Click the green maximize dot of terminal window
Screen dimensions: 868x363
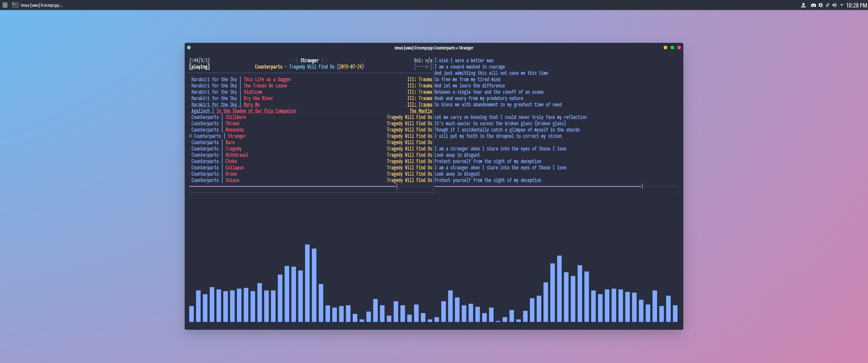[672, 47]
